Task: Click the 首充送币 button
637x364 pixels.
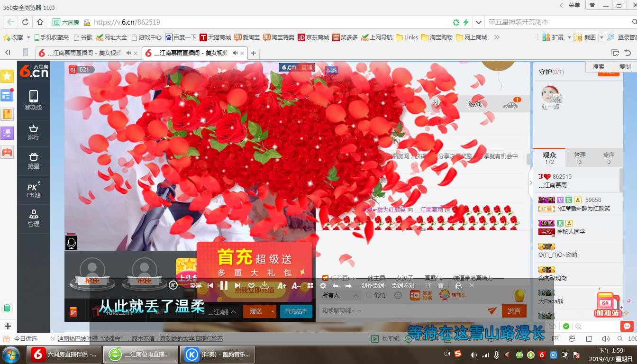Action: click(x=296, y=311)
